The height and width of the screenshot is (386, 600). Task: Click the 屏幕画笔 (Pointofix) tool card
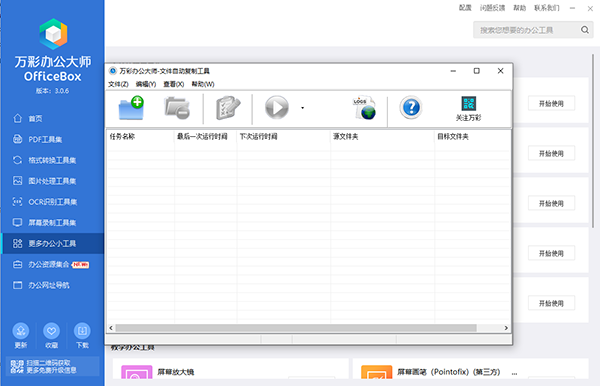[470, 369]
